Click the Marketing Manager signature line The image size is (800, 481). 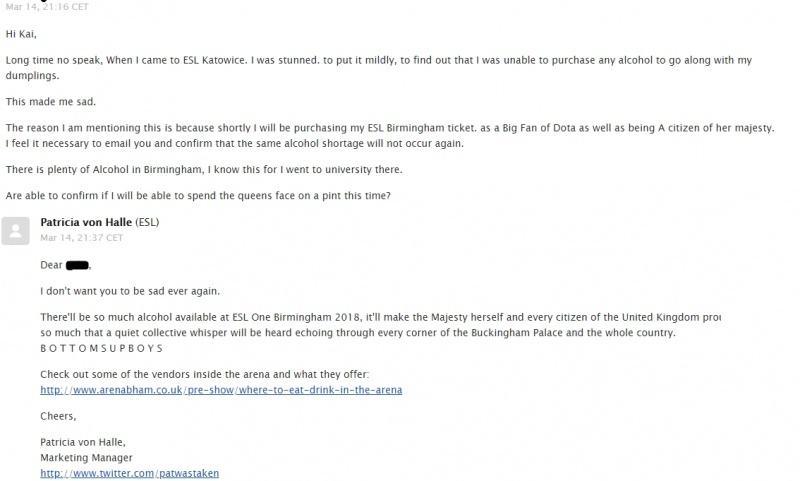[x=86, y=458]
